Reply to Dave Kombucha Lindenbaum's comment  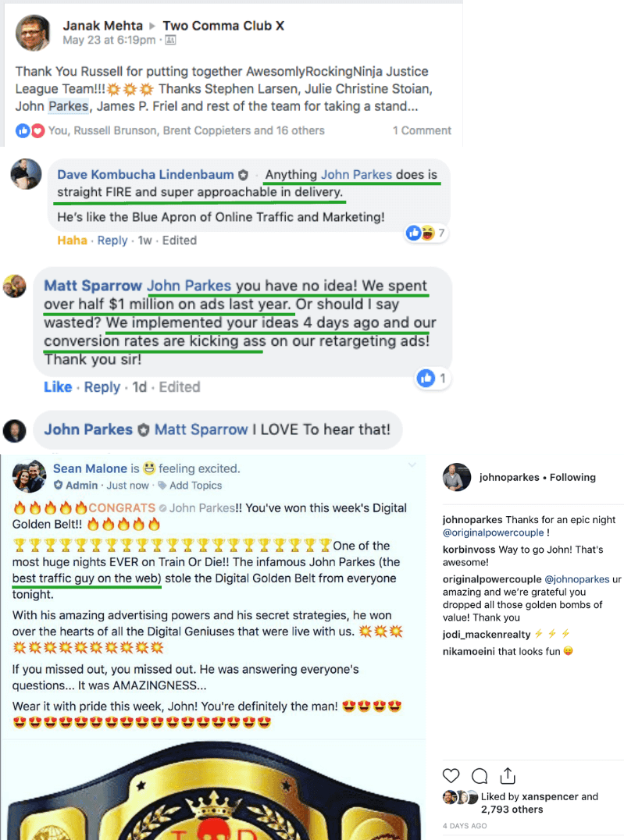click(x=112, y=240)
